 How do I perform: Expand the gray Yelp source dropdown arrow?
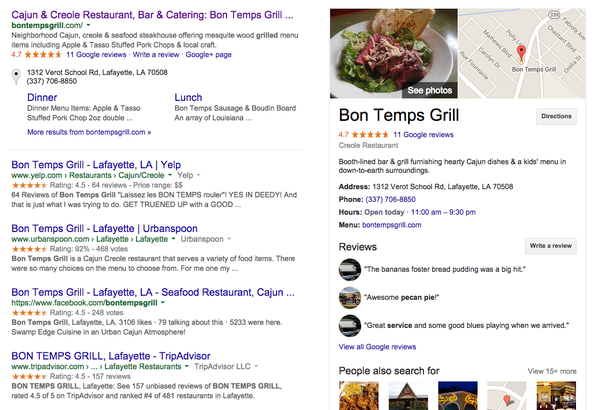pos(199,175)
